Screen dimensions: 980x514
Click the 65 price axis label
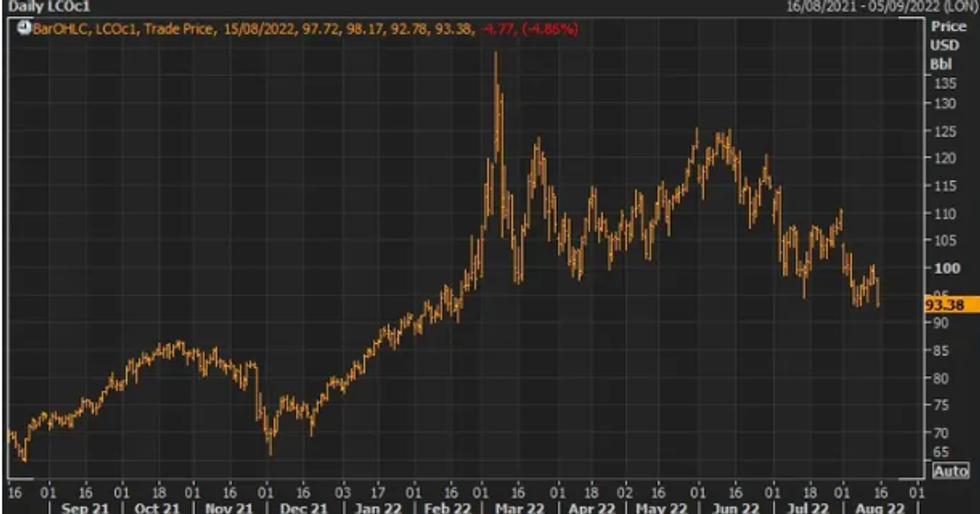(945, 452)
